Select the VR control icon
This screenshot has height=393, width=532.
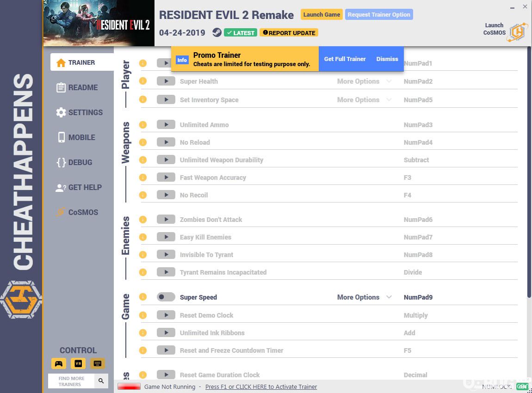78,363
